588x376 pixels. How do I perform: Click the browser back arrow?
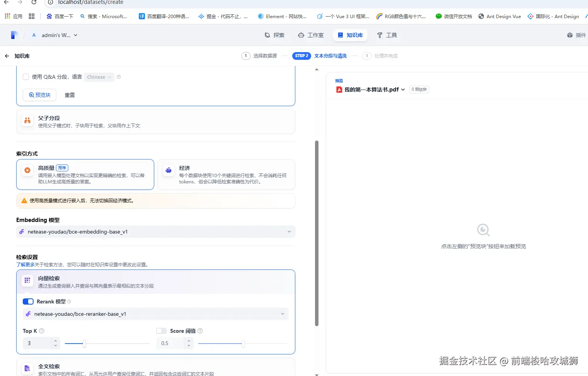[x=6, y=2]
